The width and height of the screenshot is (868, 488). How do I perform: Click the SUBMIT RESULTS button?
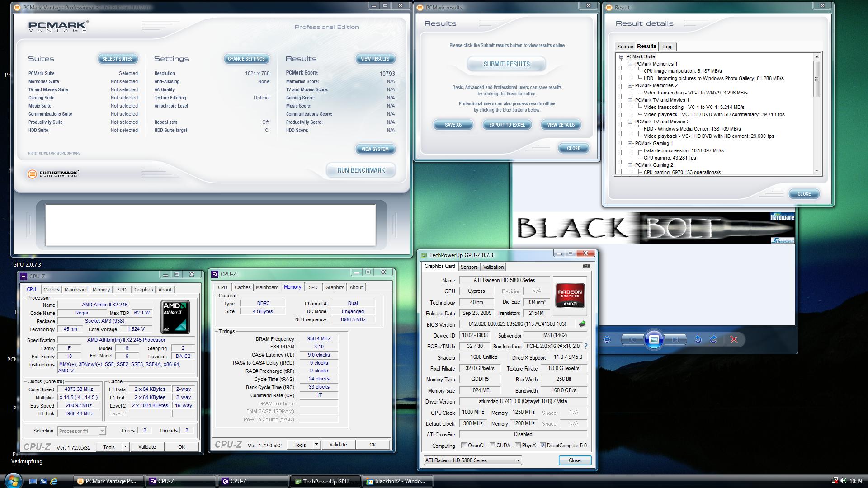pos(506,64)
